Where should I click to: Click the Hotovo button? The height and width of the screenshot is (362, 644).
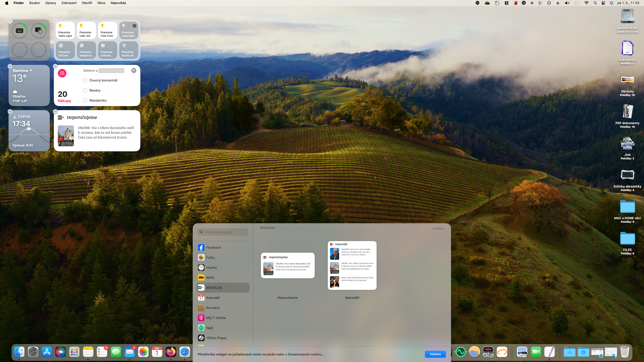click(435, 354)
